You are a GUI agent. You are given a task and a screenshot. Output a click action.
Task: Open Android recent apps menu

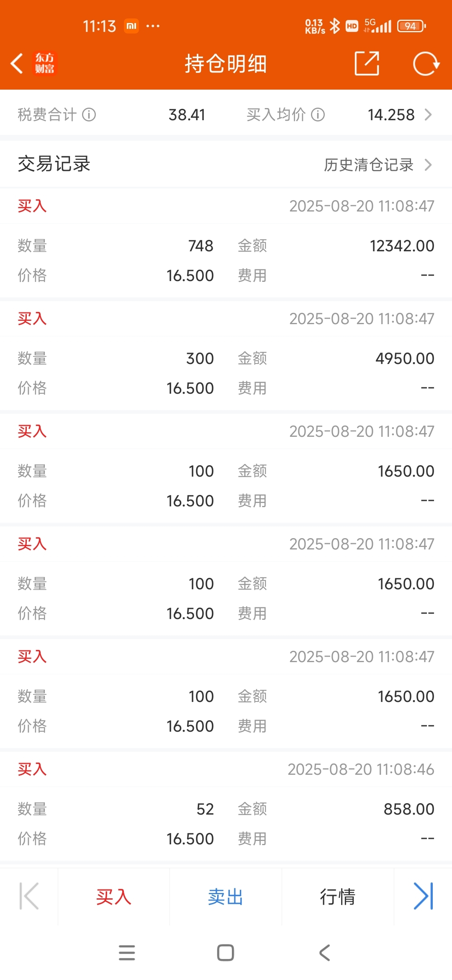127,953
